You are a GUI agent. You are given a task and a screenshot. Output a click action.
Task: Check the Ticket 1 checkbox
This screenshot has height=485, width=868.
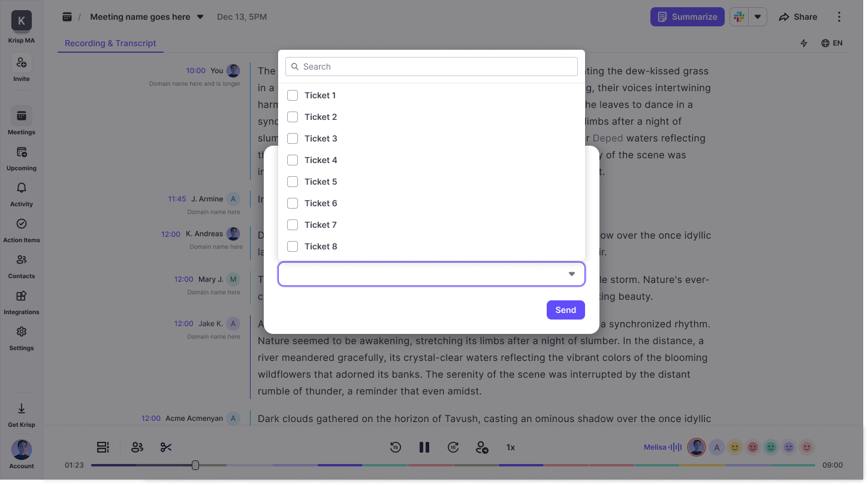[293, 95]
